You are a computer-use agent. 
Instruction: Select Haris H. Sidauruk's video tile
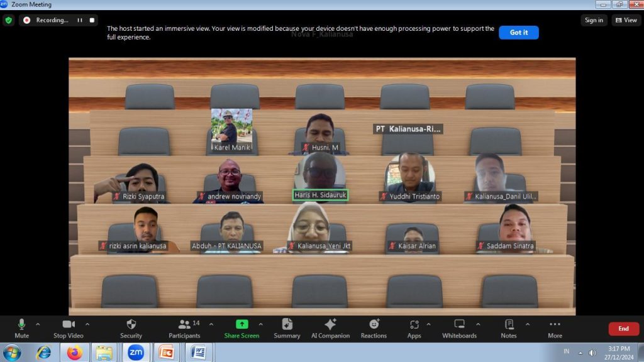320,176
